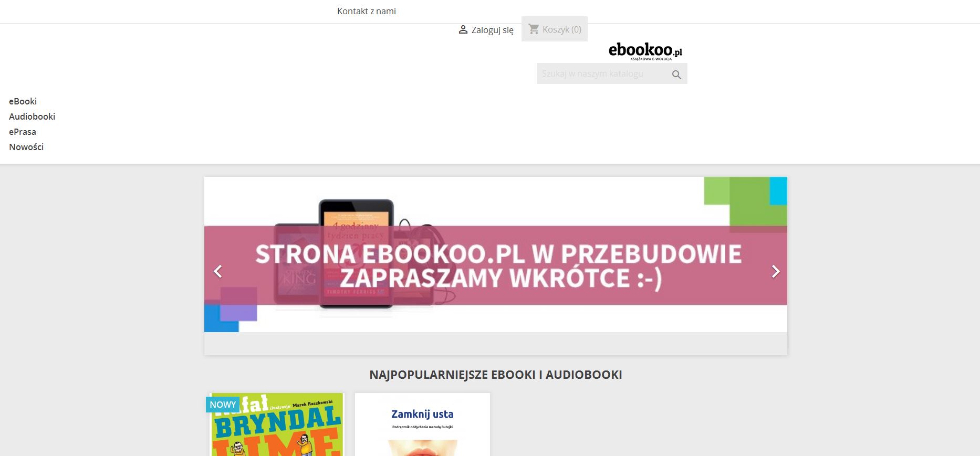Screen dimensions: 980x456
Task: Open the ePrasa category
Action: click(23, 132)
